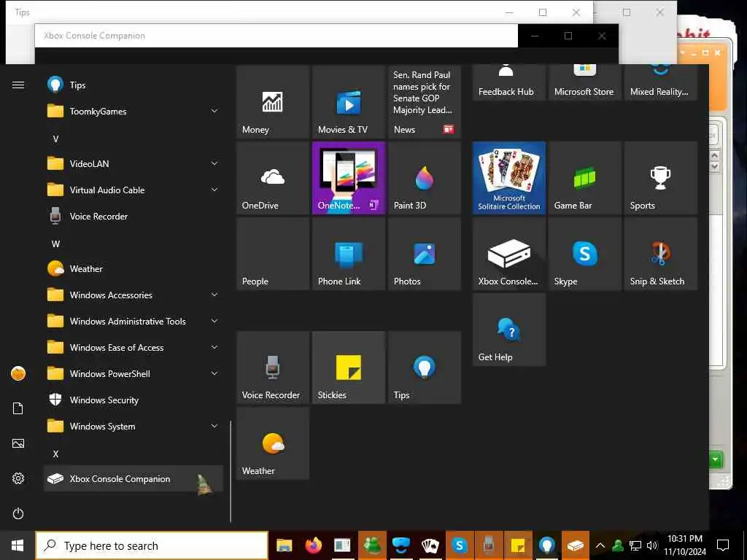
Task: Open Firefox from the taskbar
Action: pyautogui.click(x=313, y=545)
